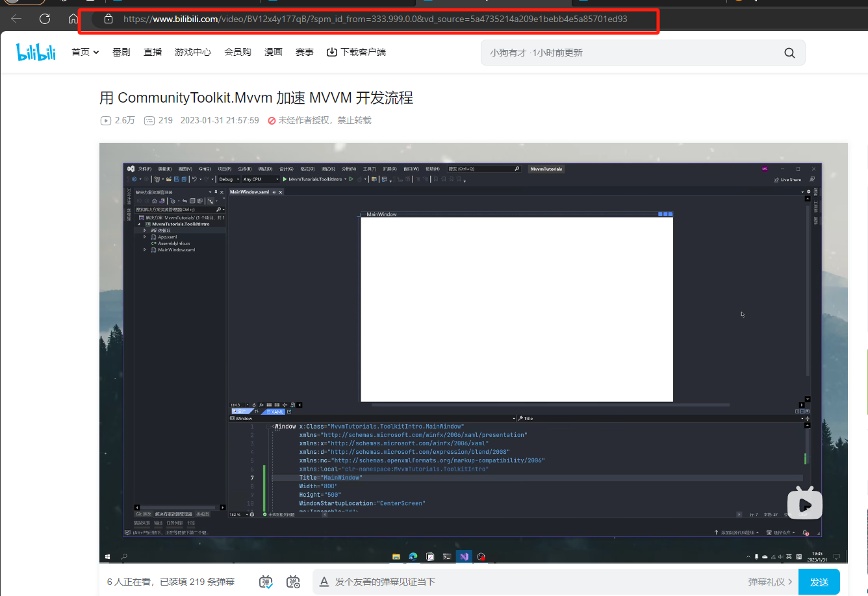Switch to the XAML pane tab
The height and width of the screenshot is (596, 868).
[275, 412]
